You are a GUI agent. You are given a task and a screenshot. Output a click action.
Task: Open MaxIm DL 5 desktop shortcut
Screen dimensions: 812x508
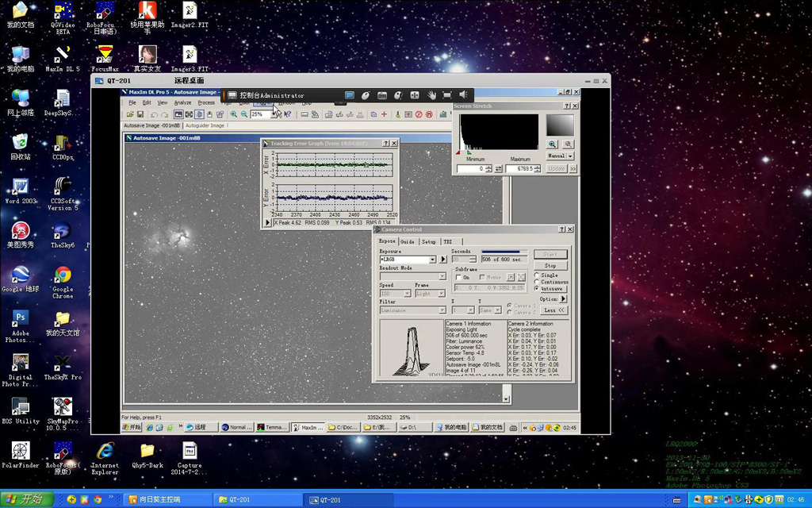63,59
